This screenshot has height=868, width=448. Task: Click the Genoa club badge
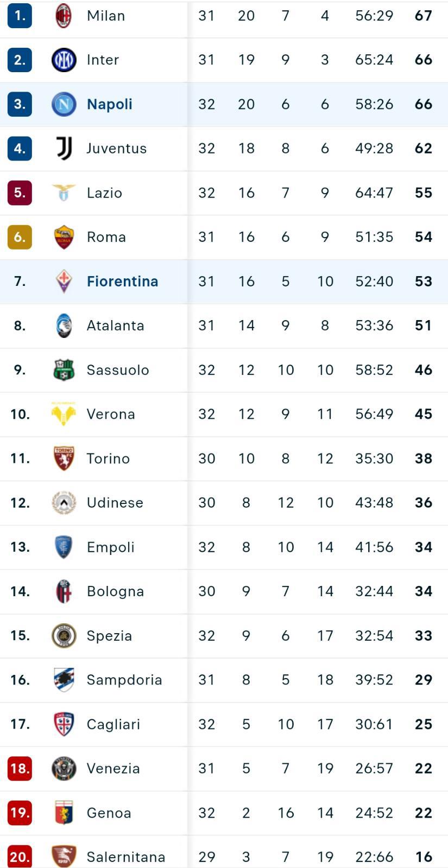click(x=64, y=813)
